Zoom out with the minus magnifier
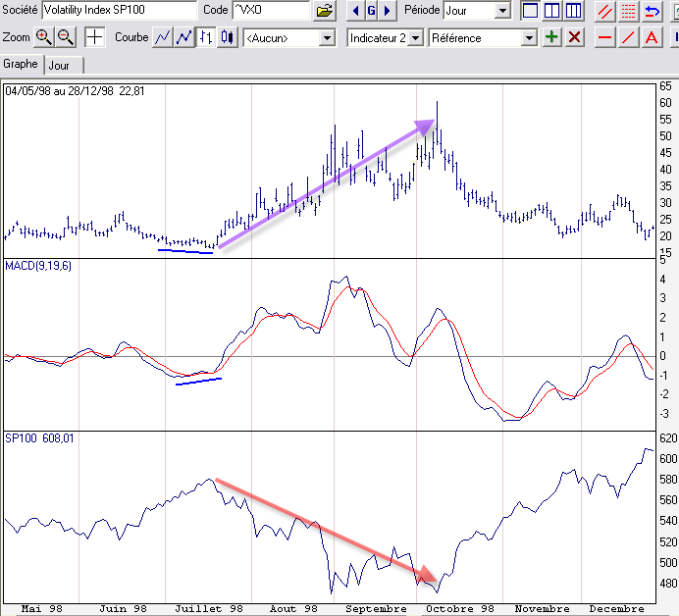 coord(66,37)
